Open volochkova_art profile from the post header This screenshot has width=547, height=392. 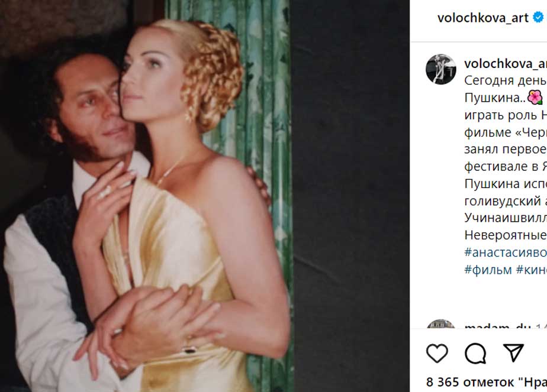pyautogui.click(x=482, y=18)
